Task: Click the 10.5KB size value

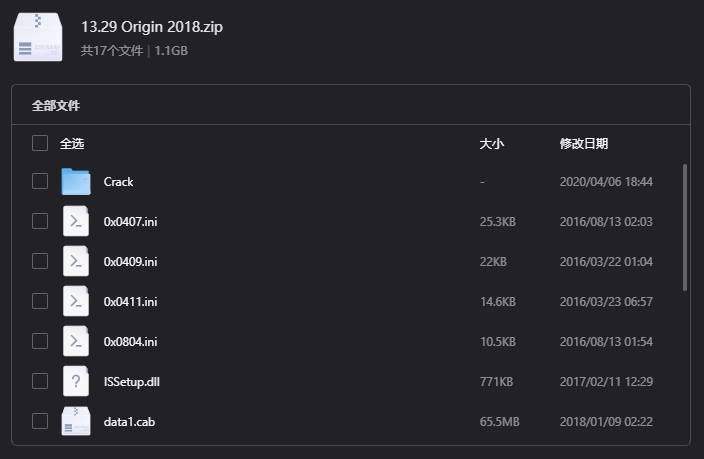Action: [x=497, y=341]
